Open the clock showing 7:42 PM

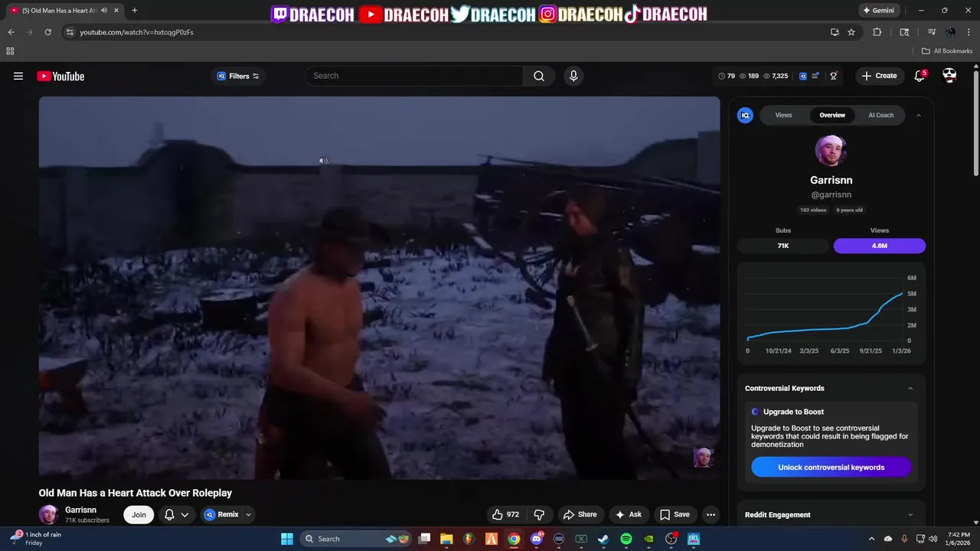(959, 539)
